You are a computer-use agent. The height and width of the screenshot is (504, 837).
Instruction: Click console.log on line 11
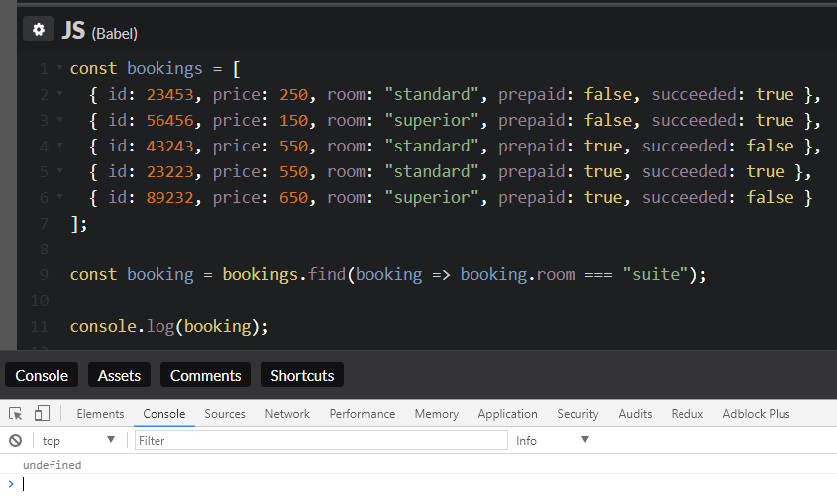[122, 326]
